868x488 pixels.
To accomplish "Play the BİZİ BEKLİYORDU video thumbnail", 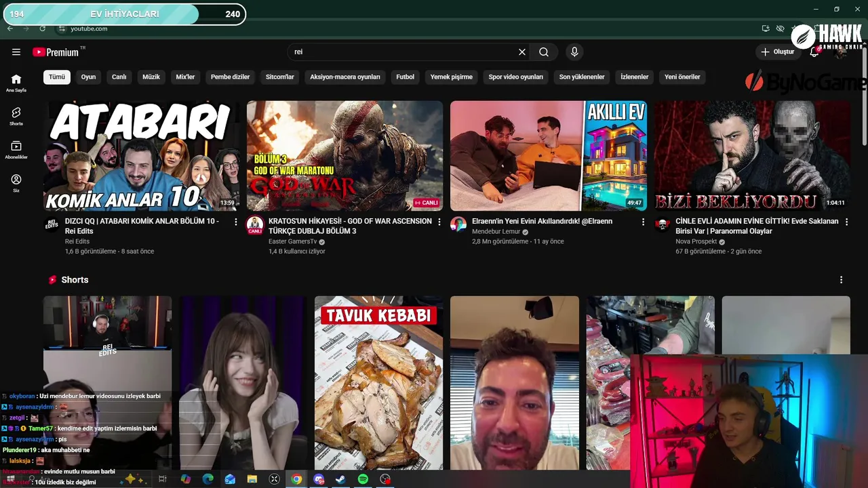I will click(x=751, y=156).
